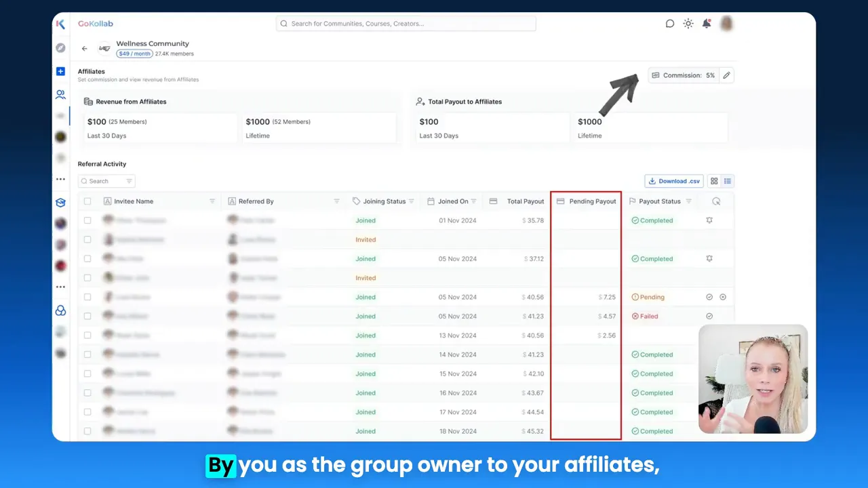The width and height of the screenshot is (868, 488).
Task: Go back with the left arrow icon
Action: click(x=84, y=48)
